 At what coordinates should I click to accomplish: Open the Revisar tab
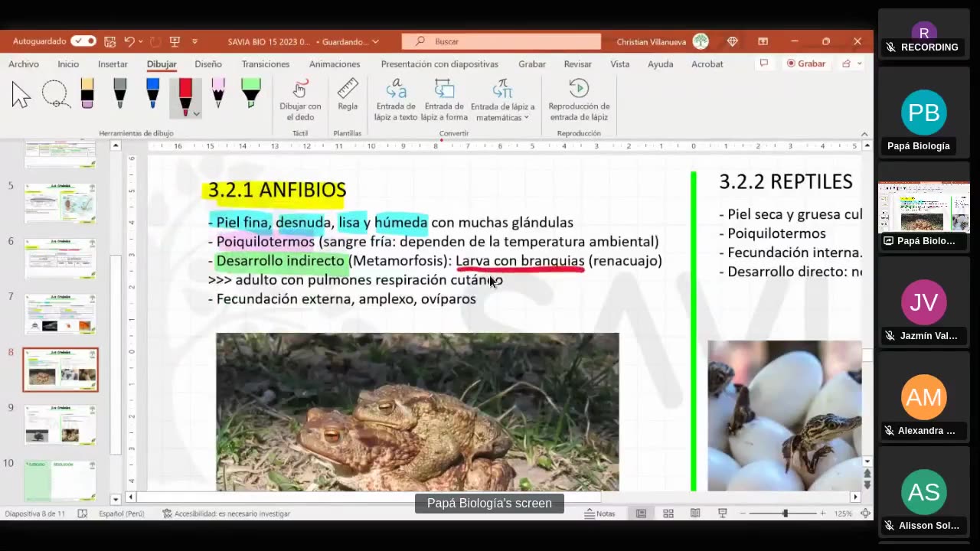point(578,64)
